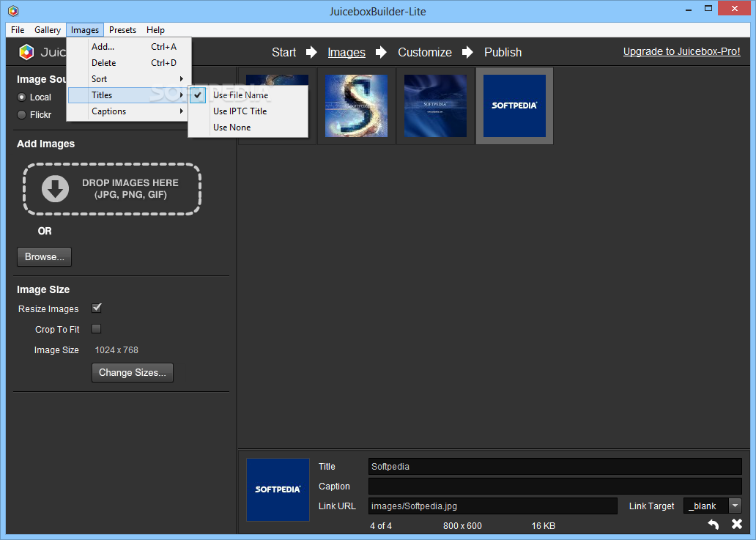This screenshot has width=756, height=540.
Task: Click the 1024 x 768 image size value
Action: 116,350
